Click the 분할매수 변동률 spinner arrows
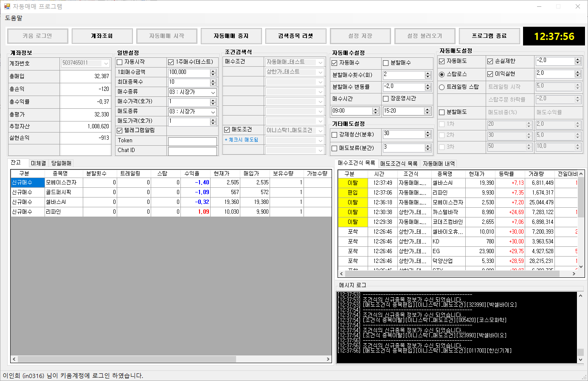 coord(428,87)
